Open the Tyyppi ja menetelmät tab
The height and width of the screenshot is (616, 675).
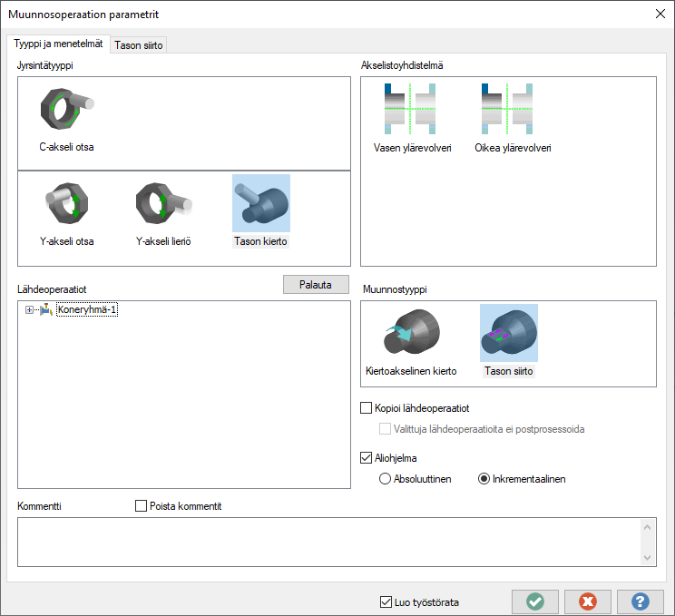tap(58, 44)
